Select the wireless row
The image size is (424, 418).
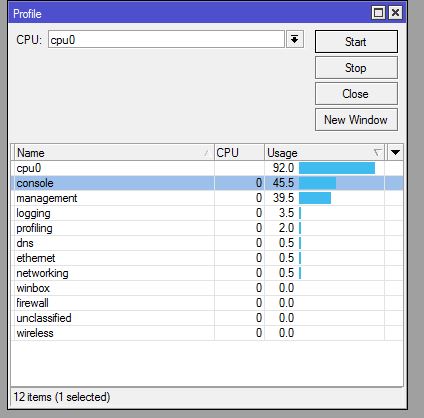207,333
